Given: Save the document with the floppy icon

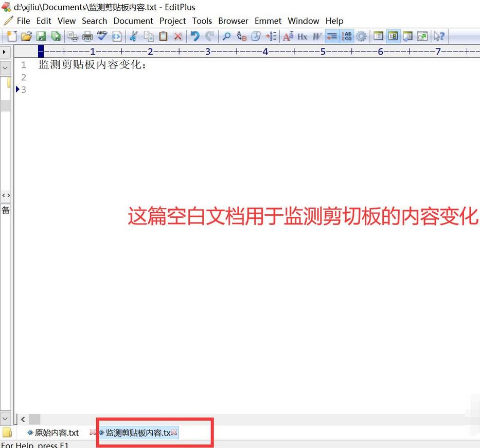Looking at the screenshot, I should [41, 36].
